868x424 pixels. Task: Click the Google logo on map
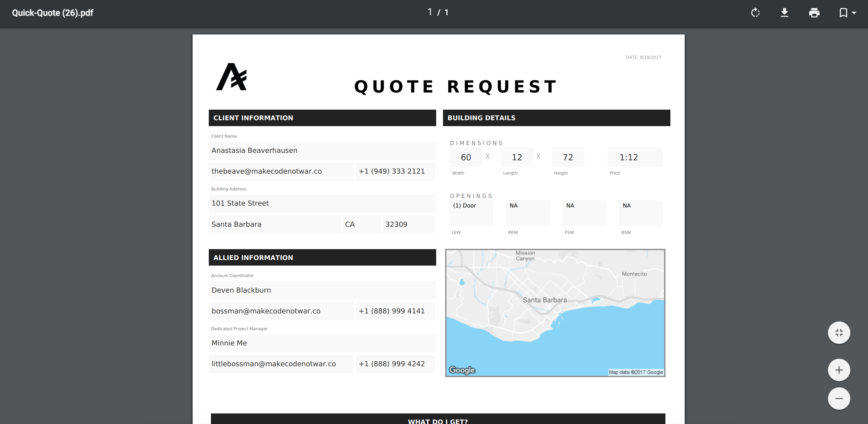462,370
